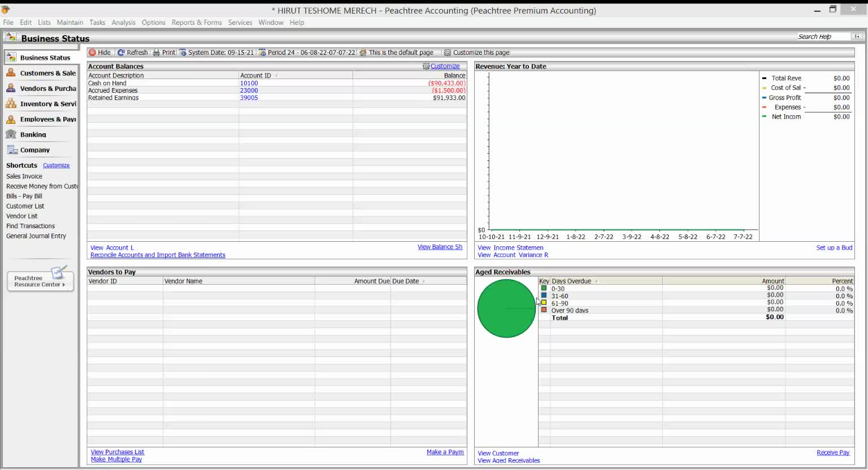This screenshot has height=470, width=868.
Task: Click the Print printer icon
Action: 157,53
